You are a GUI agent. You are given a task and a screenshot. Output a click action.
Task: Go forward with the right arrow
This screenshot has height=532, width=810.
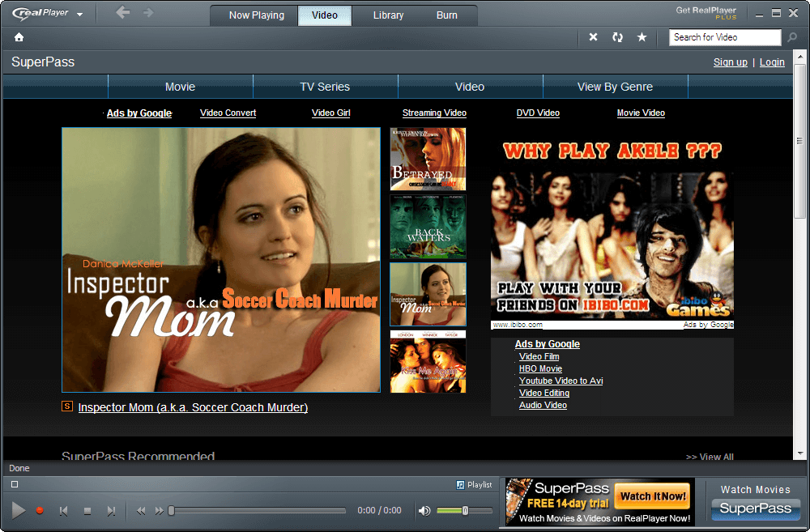[x=148, y=12]
